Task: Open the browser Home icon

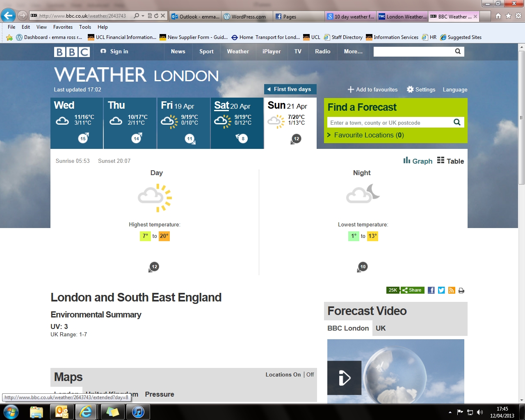Action: point(498,16)
